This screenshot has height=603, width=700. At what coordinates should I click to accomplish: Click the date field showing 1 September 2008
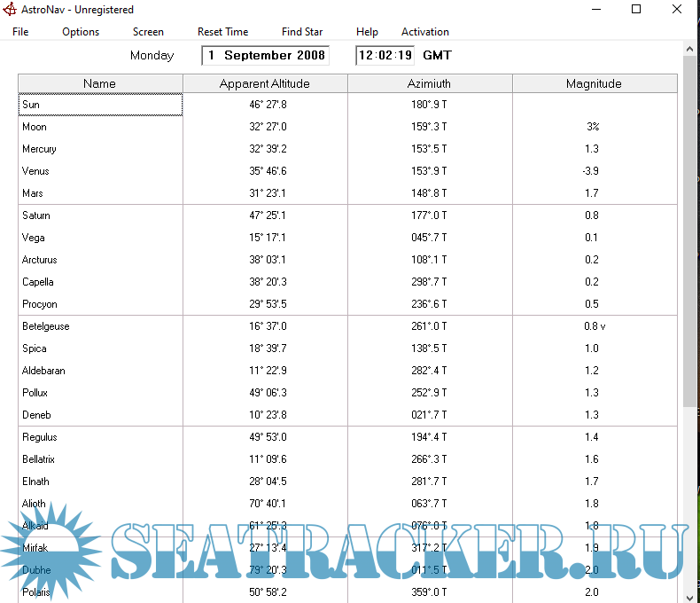coord(266,55)
